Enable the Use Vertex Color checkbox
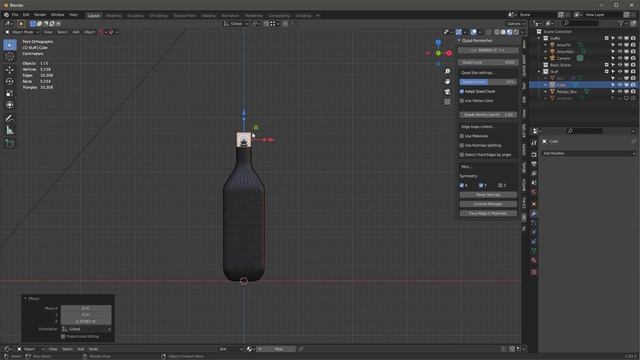The height and width of the screenshot is (360, 640). pyautogui.click(x=462, y=100)
